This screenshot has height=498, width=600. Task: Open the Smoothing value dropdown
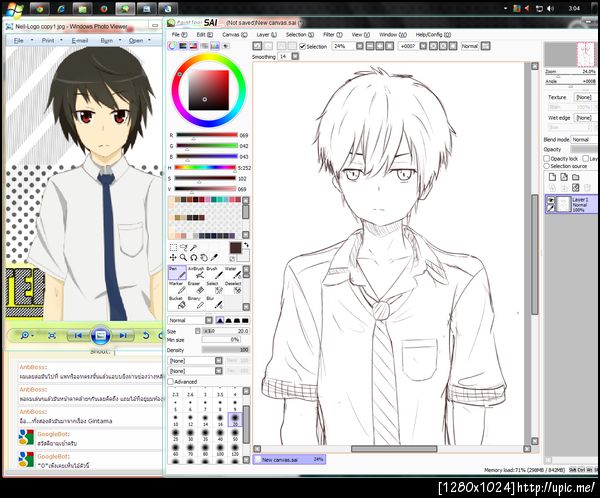(295, 56)
